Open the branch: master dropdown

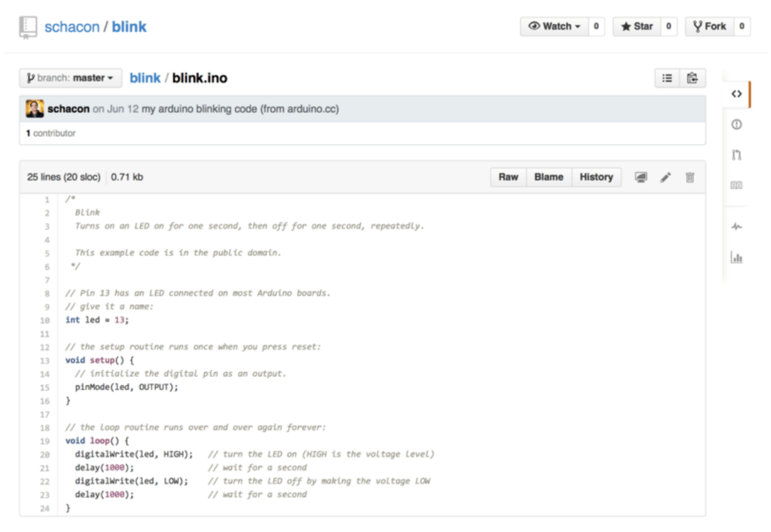[71, 78]
